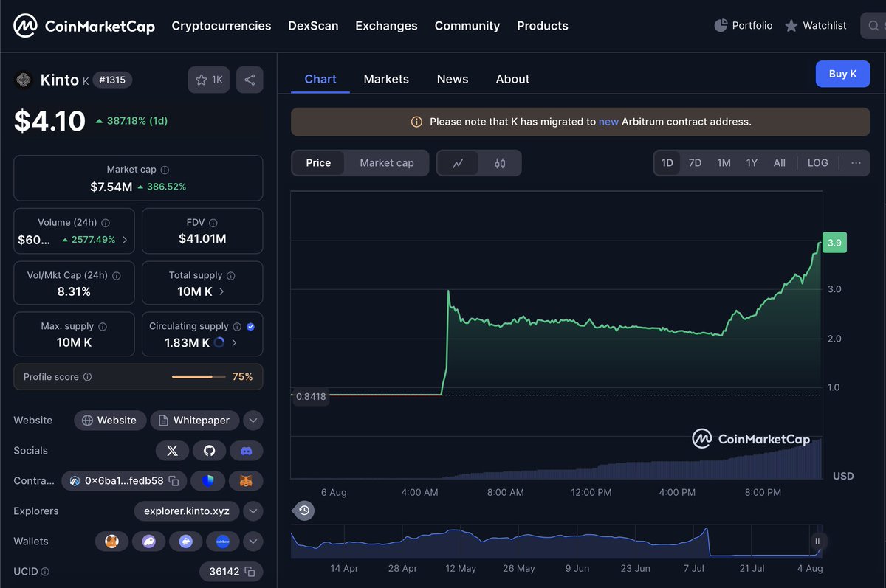The height and width of the screenshot is (588, 886).
Task: Copy the UCID 36142
Action: (250, 572)
